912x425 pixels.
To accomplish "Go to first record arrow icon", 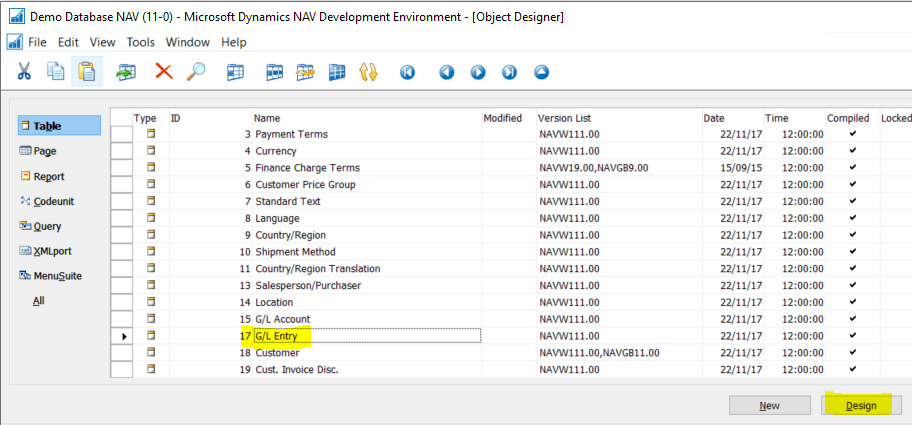I will [x=407, y=72].
